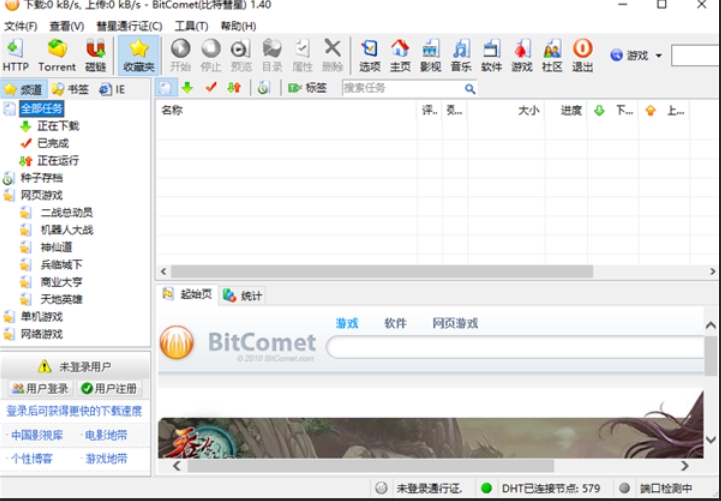The height and width of the screenshot is (501, 721).
Task: Click the 网页游戏 link on start page
Action: (x=455, y=323)
